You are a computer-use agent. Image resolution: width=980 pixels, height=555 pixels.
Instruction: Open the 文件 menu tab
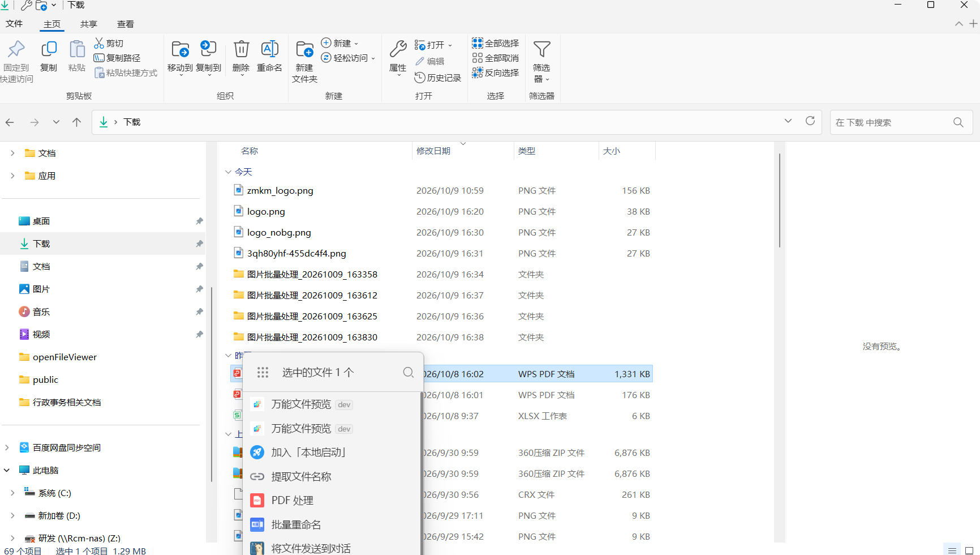coord(14,24)
